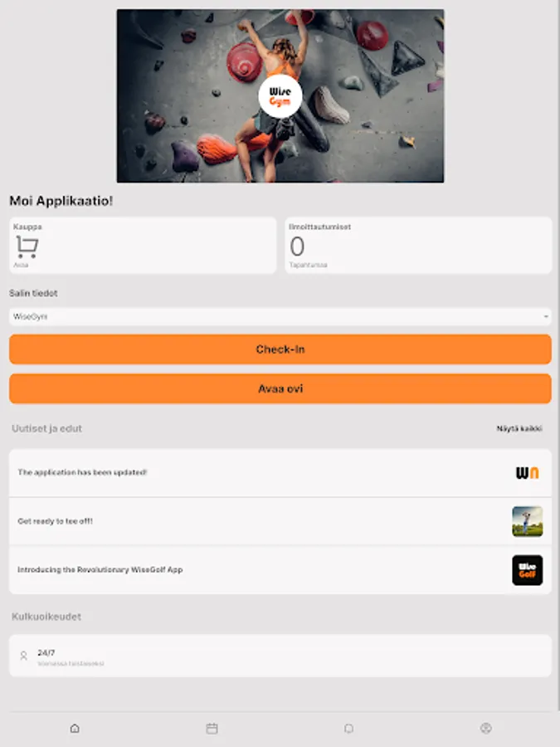Open the chat bubble icon in bottom bar
The width and height of the screenshot is (560, 747).
click(x=348, y=728)
